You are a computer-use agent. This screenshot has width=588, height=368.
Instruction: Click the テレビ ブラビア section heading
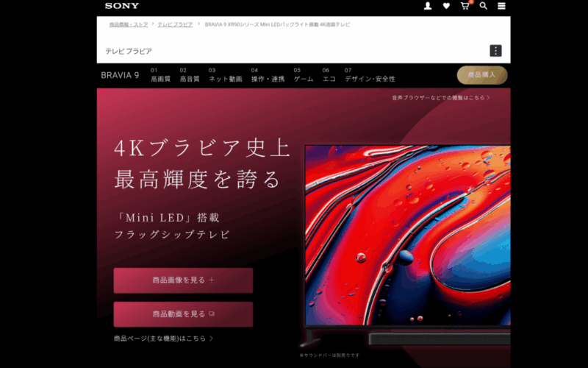coord(129,51)
